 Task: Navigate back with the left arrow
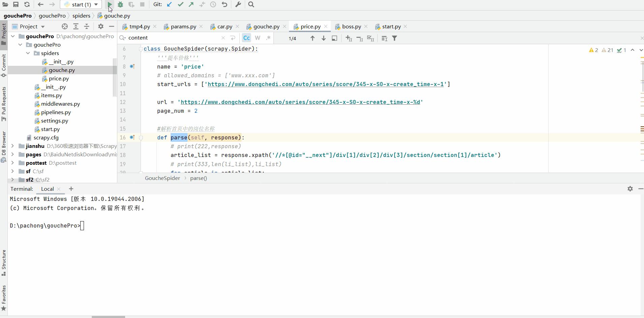[x=40, y=4]
